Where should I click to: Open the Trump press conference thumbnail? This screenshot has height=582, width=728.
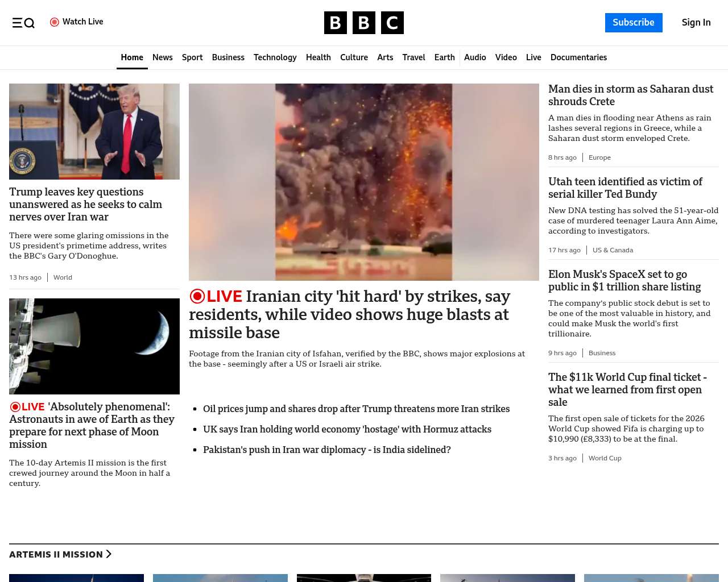[x=94, y=131]
